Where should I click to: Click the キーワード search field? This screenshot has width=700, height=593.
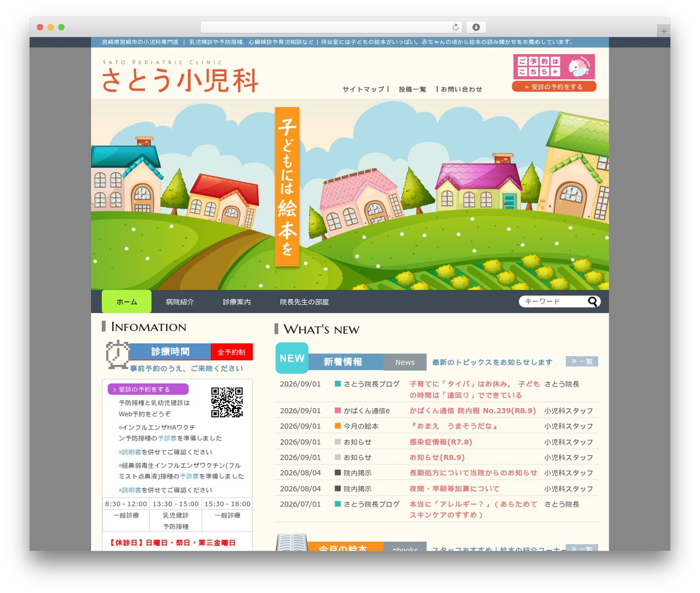pyautogui.click(x=553, y=301)
